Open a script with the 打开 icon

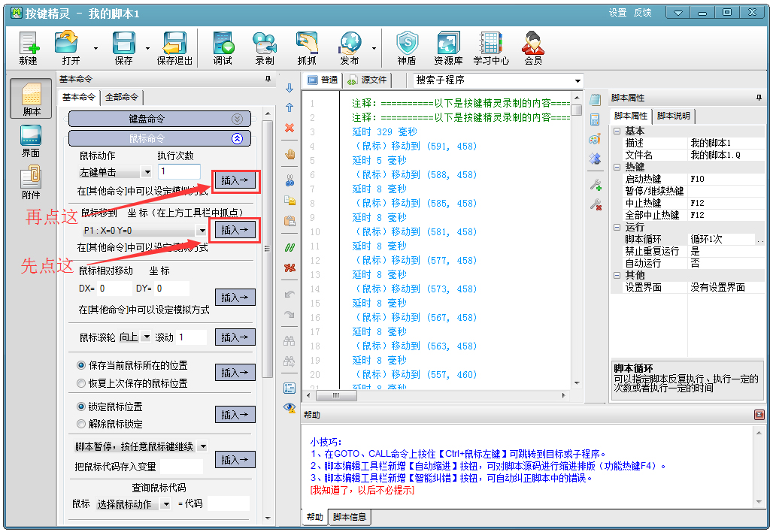[x=67, y=48]
